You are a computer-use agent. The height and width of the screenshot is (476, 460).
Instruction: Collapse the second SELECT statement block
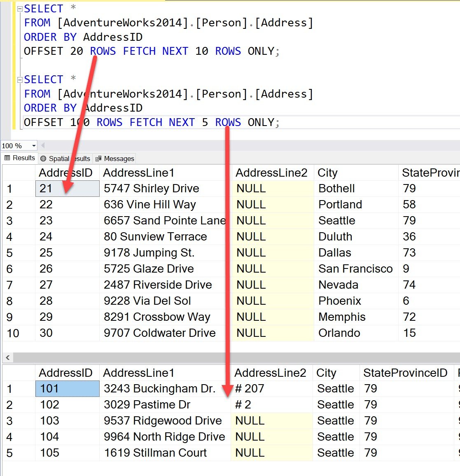point(20,80)
